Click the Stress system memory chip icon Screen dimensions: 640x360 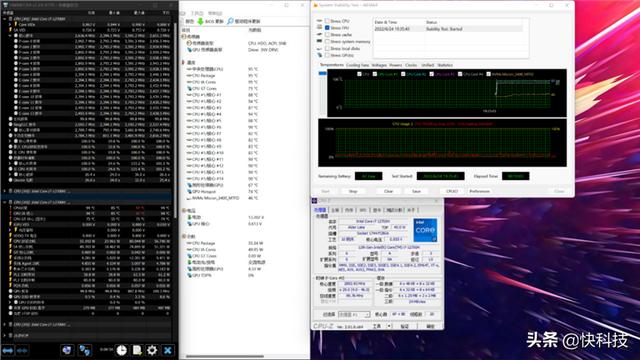(x=319, y=41)
